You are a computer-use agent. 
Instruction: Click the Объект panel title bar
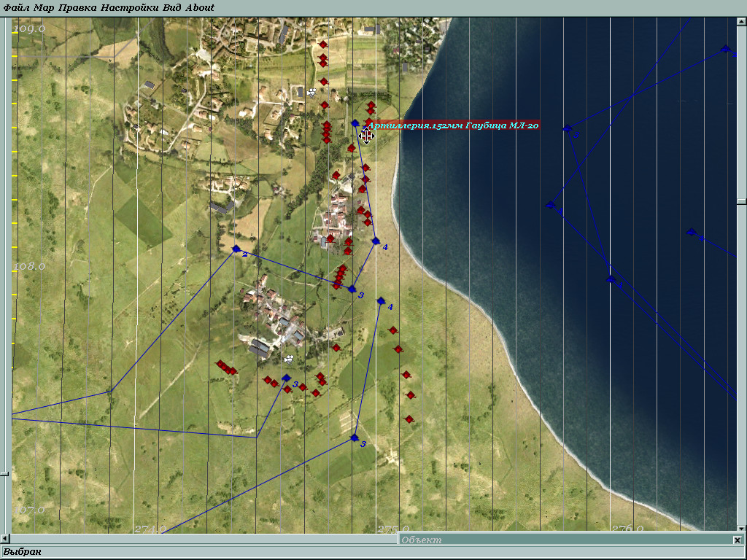click(566, 540)
